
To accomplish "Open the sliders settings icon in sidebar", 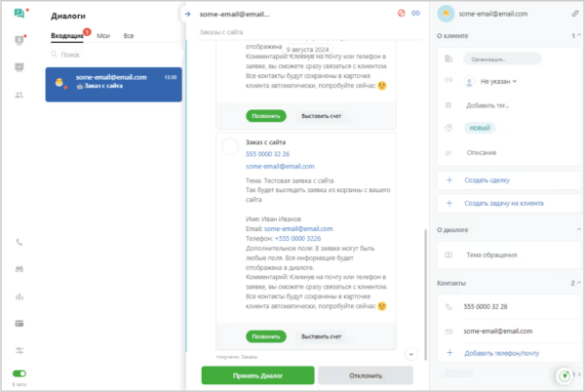I will (x=19, y=351).
